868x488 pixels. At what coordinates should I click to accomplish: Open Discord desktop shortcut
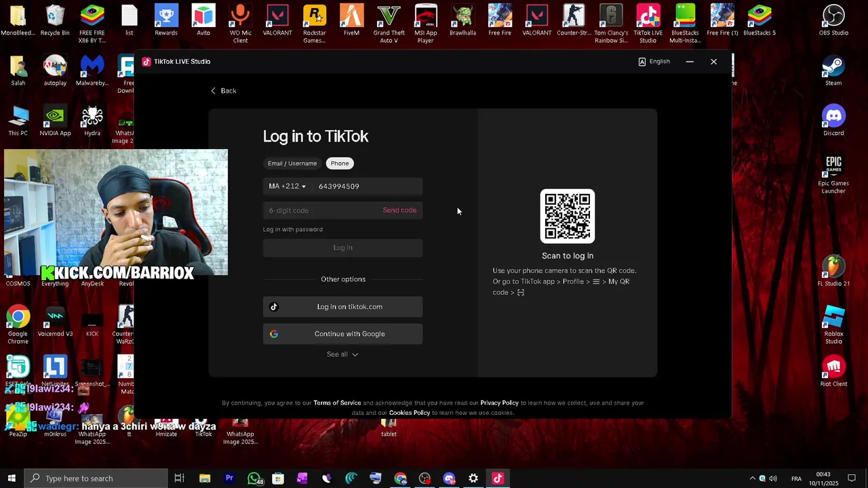coord(833,121)
